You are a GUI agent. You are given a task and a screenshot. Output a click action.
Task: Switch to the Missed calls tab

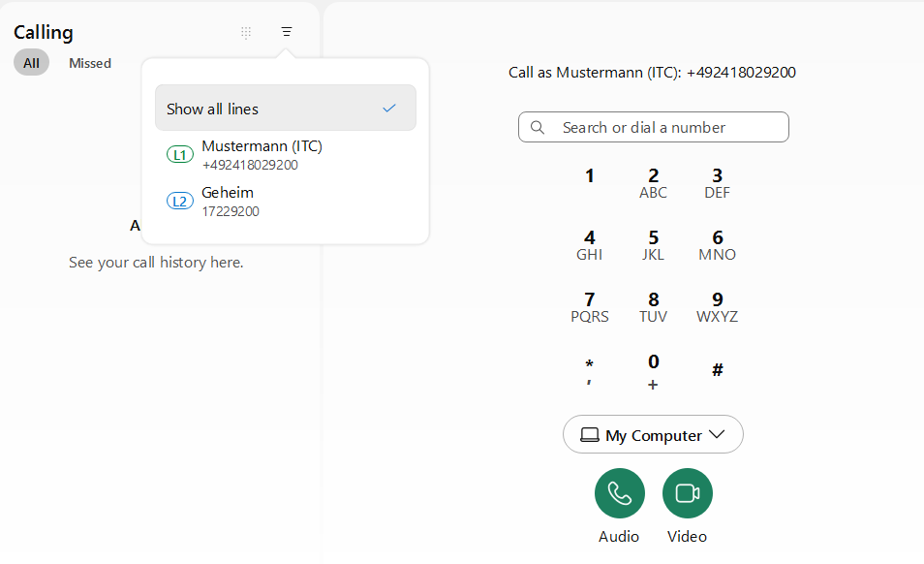tap(90, 63)
